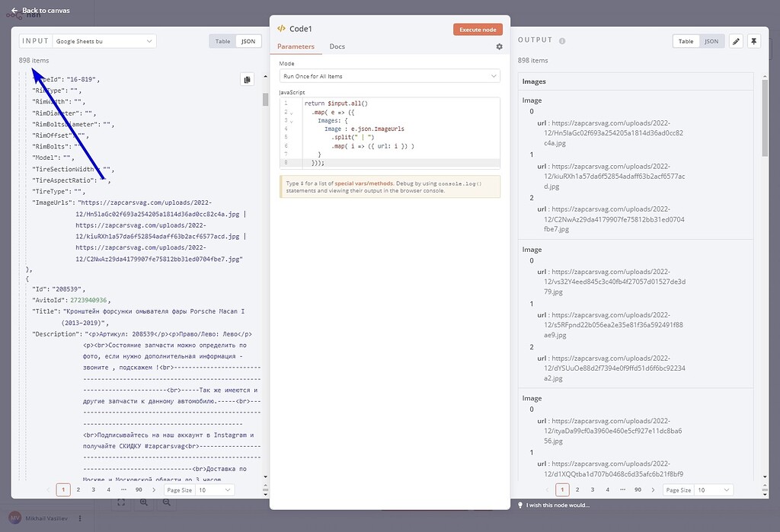Switch to the Docs tab
The height and width of the screenshot is (532, 780).
(337, 46)
